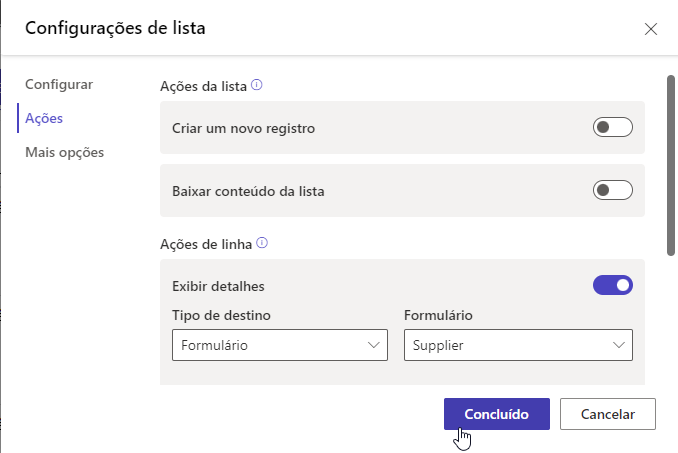
Task: Click the info icon beside Ações da lista
Action: (x=257, y=85)
